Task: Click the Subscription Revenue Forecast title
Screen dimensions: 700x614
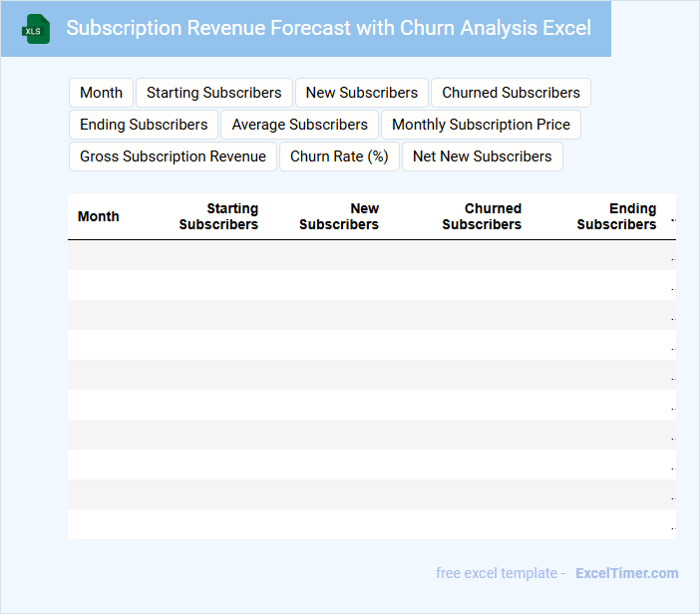Action: tap(328, 28)
